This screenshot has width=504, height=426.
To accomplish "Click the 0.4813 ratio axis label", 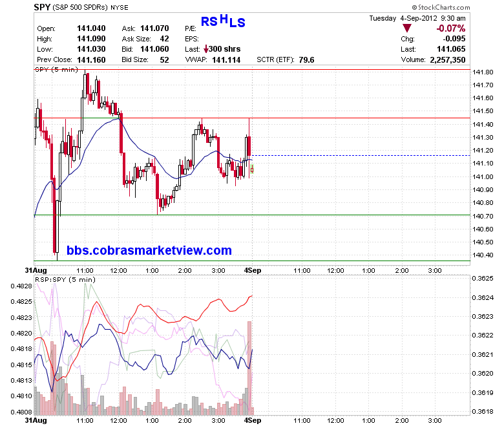I will [x=21, y=380].
